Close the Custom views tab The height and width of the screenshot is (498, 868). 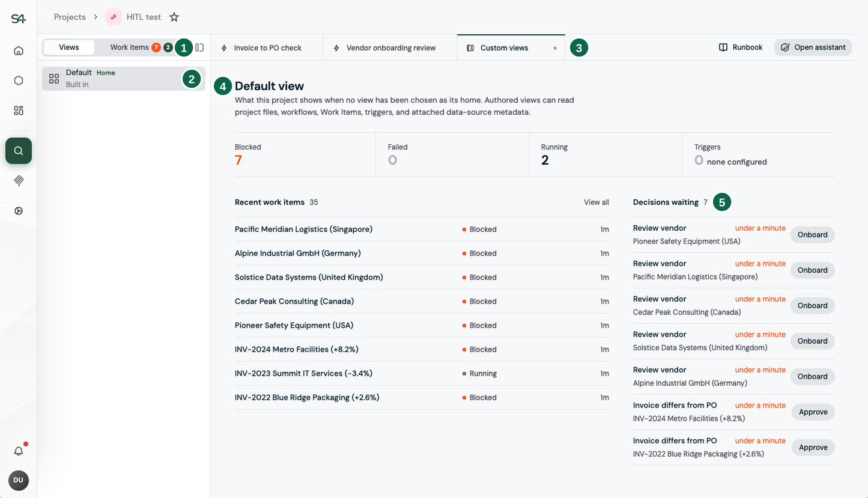[555, 48]
